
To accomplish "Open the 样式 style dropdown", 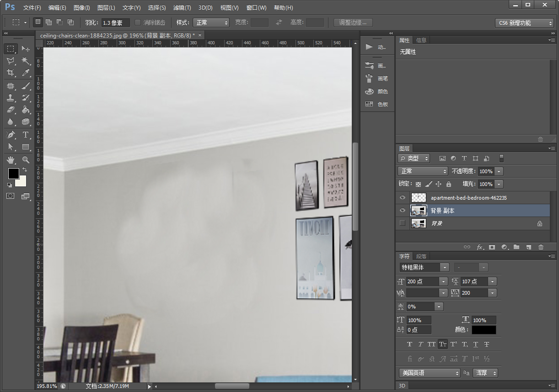I will tap(211, 22).
